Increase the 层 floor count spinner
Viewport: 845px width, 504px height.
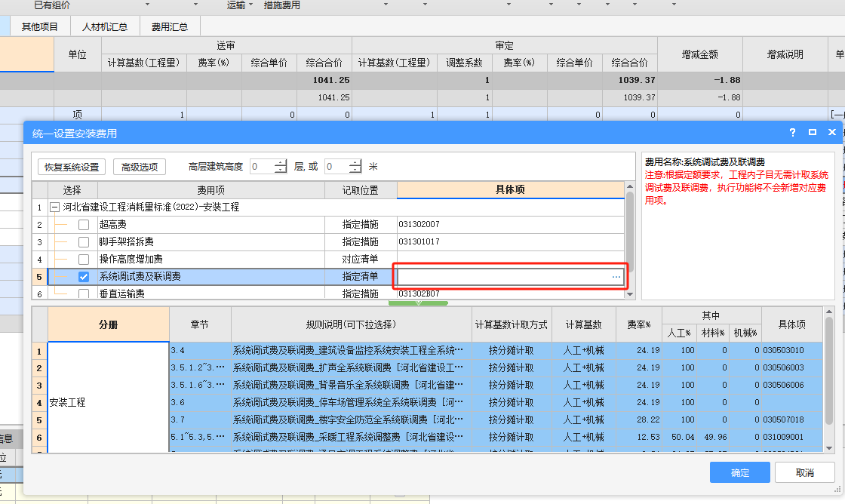[281, 163]
